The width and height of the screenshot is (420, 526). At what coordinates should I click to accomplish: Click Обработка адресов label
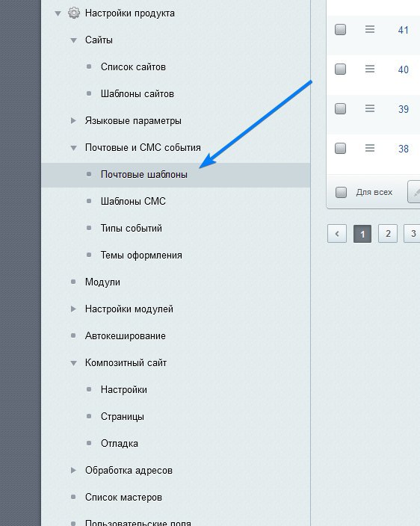(x=129, y=470)
